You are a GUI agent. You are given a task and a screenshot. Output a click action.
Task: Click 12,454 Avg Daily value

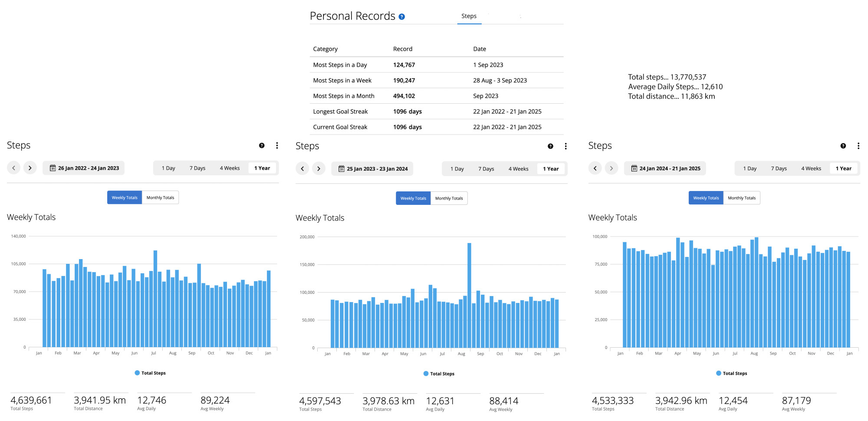point(733,401)
